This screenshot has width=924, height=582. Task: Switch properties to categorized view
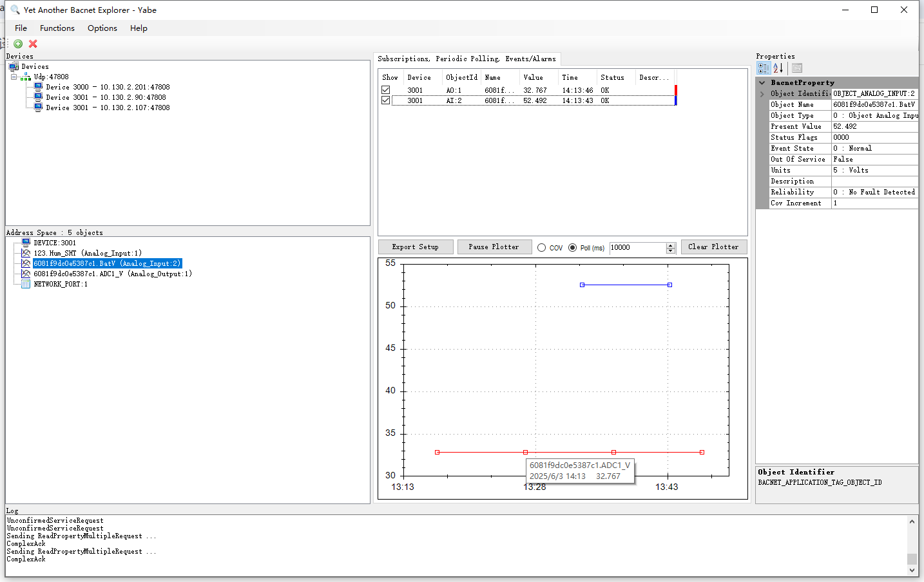click(x=764, y=68)
